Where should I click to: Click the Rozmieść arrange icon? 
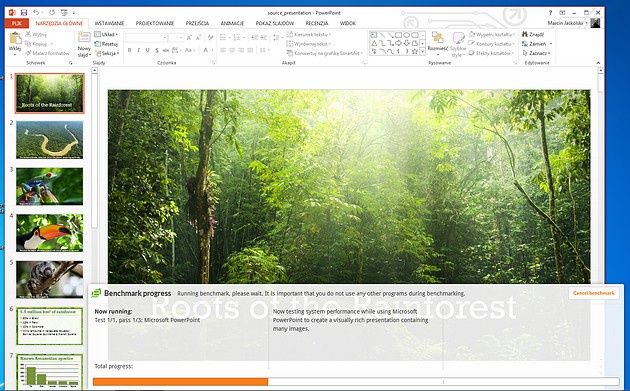(438, 38)
